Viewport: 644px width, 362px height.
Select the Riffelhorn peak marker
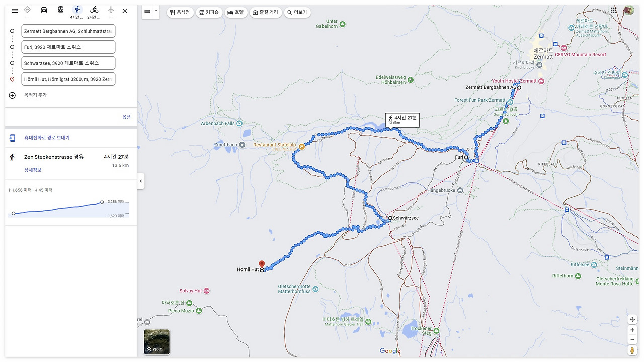pyautogui.click(x=578, y=276)
